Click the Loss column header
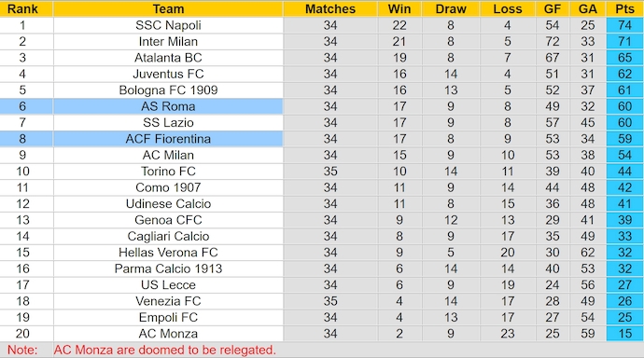Image resolution: width=644 pixels, height=358 pixels. (508, 8)
